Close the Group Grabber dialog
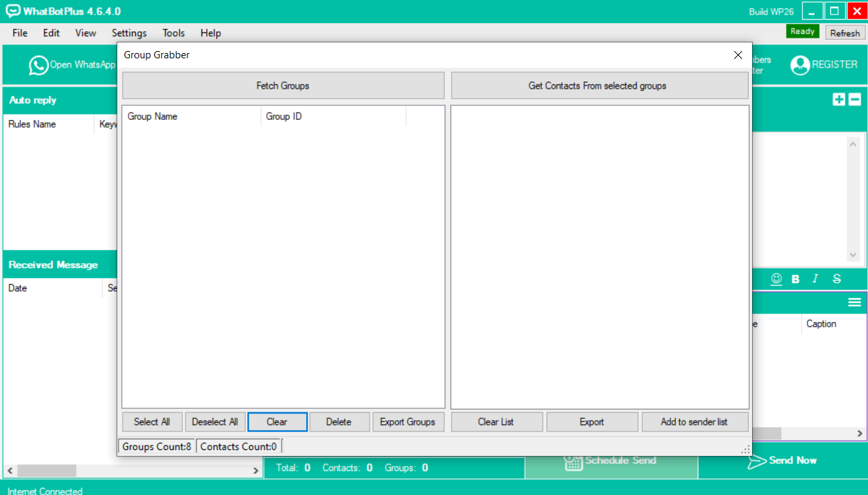Screen dimensions: 868x495 click(738, 55)
